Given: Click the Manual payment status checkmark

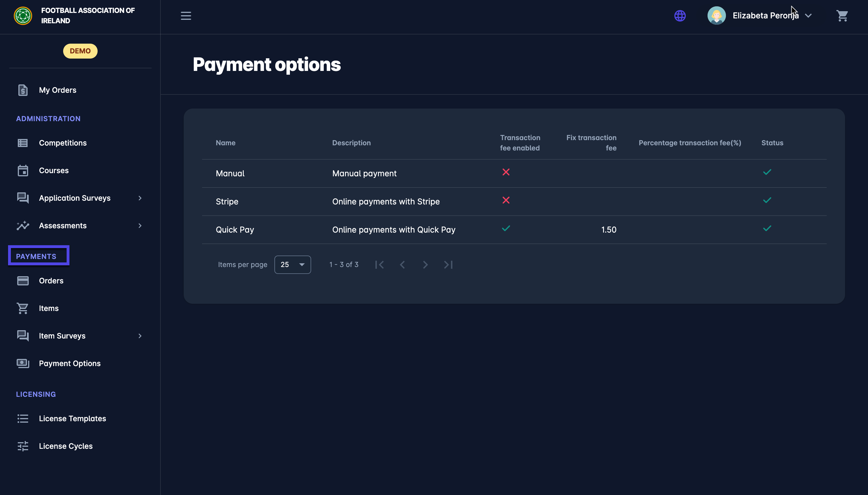Looking at the screenshot, I should [767, 172].
